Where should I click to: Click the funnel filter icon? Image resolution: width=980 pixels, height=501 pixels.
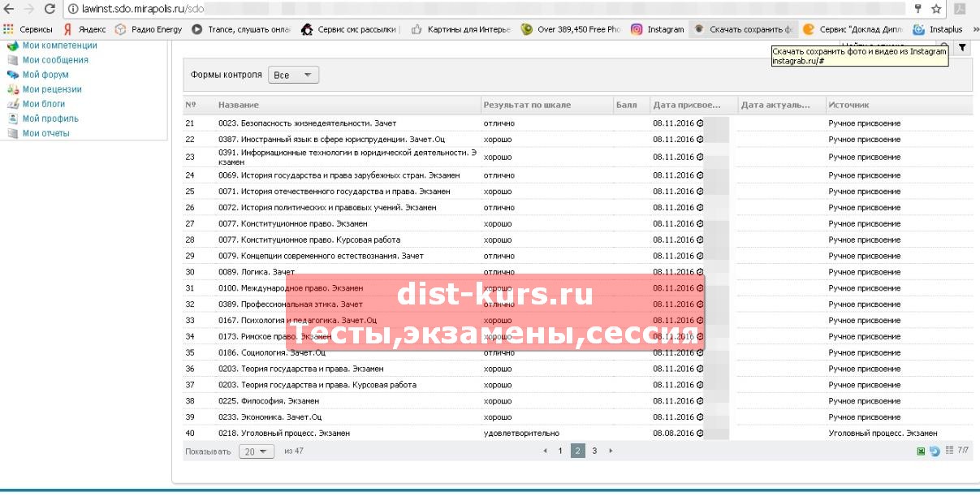962,48
